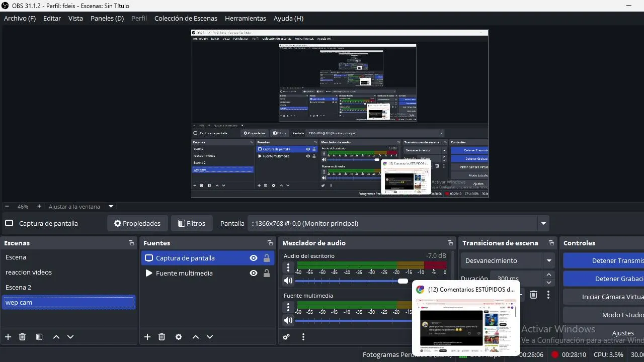Toggle Iniciar Cámara Virtual
Screen dimensions: 644x362
click(604, 297)
